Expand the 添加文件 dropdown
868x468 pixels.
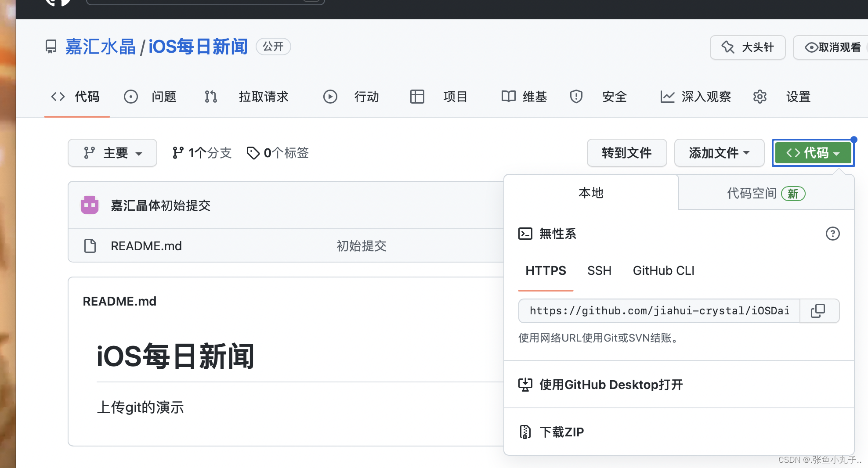click(x=720, y=153)
